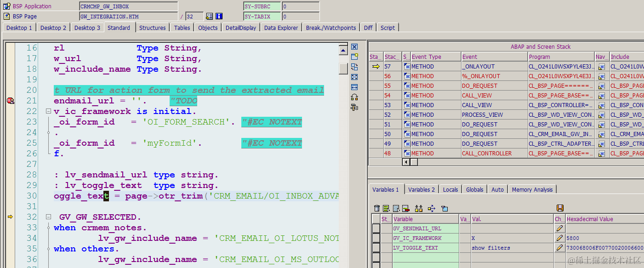The image size is (644, 268).
Task: Click the yellow arrow icon in Variables toolbar
Action: [432, 208]
